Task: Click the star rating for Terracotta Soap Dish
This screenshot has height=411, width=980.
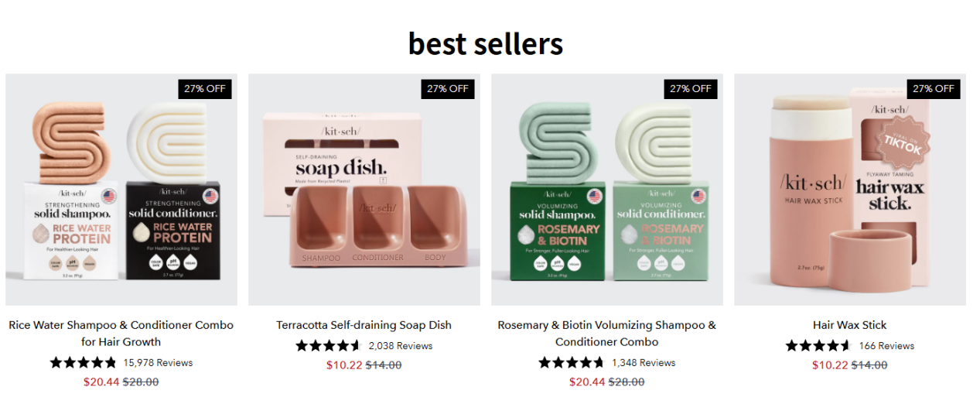Action: click(328, 346)
